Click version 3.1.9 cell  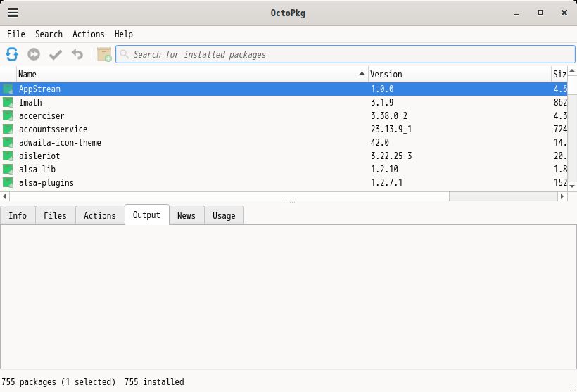pos(382,102)
